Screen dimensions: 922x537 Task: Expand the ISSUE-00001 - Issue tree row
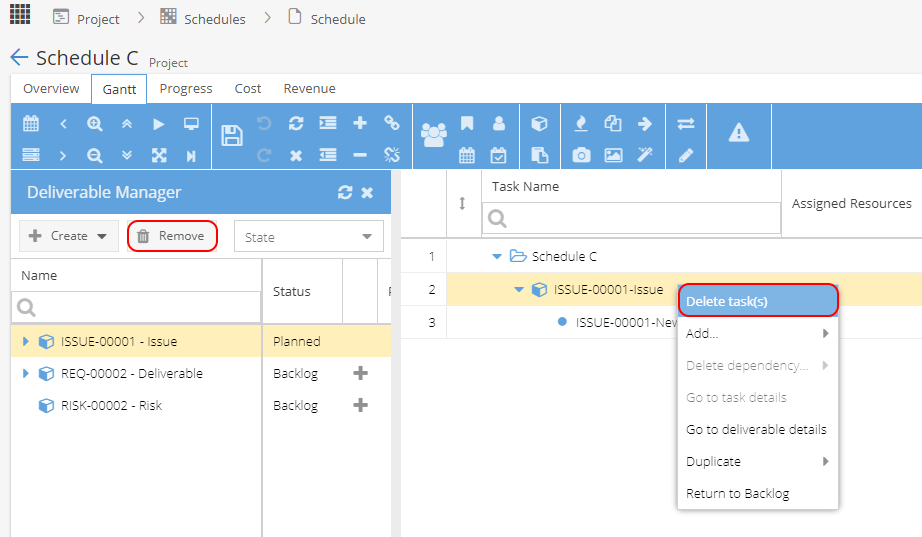[x=25, y=341]
